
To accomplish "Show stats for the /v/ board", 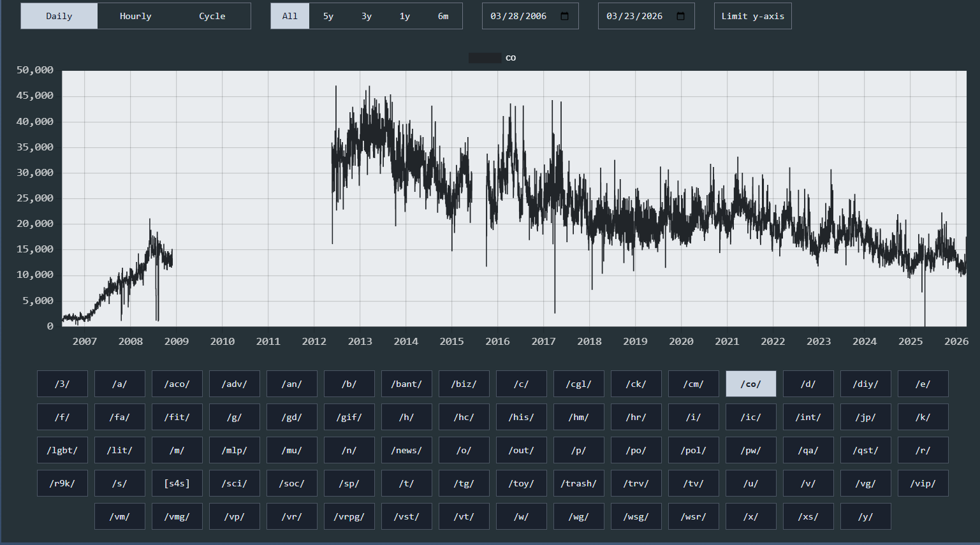I will [808, 483].
